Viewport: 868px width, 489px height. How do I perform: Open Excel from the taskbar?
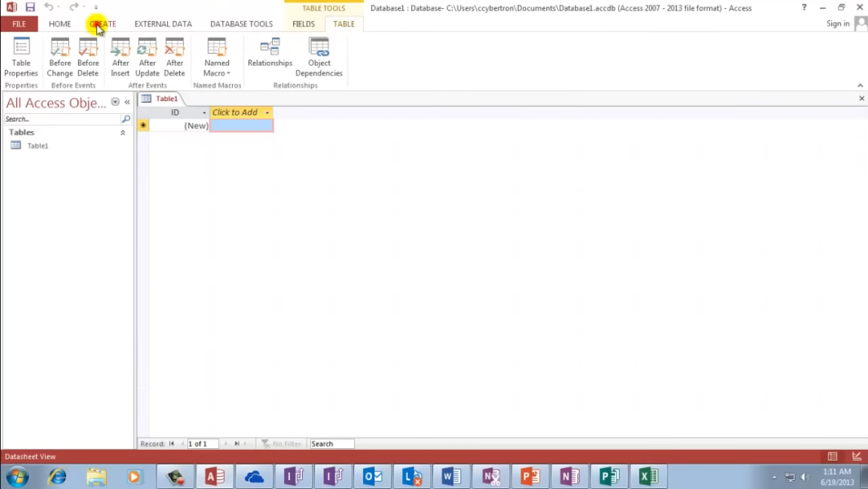pos(647,476)
